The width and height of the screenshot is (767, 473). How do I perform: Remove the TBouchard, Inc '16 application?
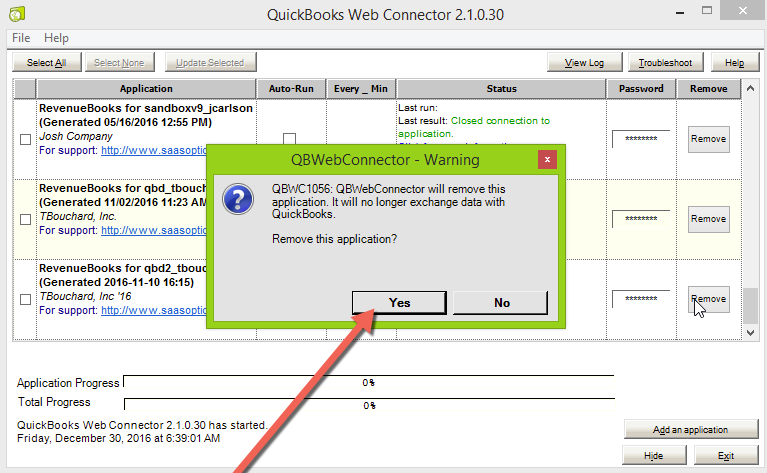pyautogui.click(x=708, y=299)
